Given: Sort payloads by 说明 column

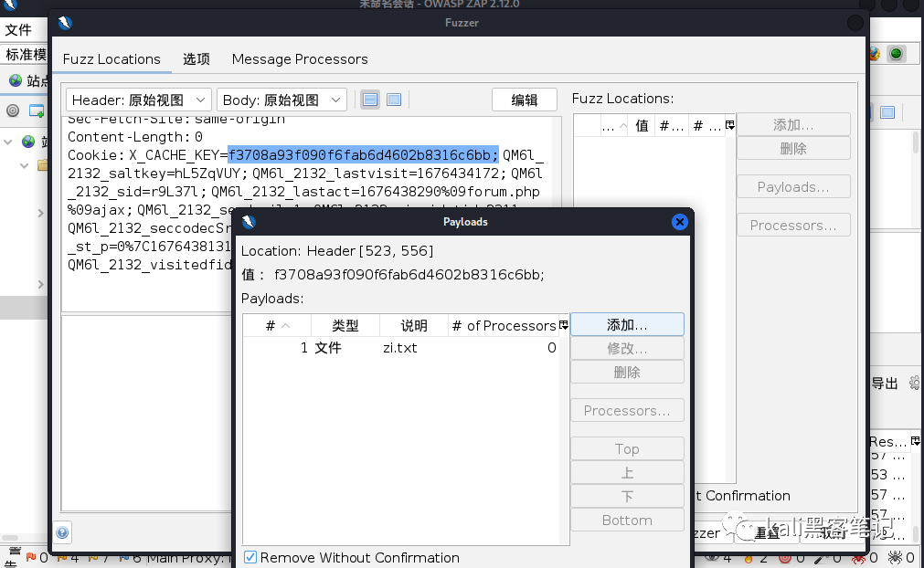Looking at the screenshot, I should tap(414, 325).
